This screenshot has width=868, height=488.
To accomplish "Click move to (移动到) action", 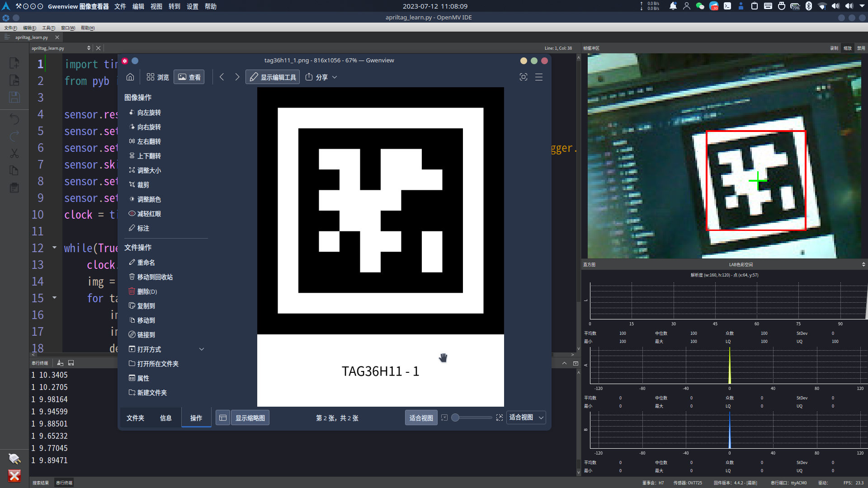I will pyautogui.click(x=142, y=320).
